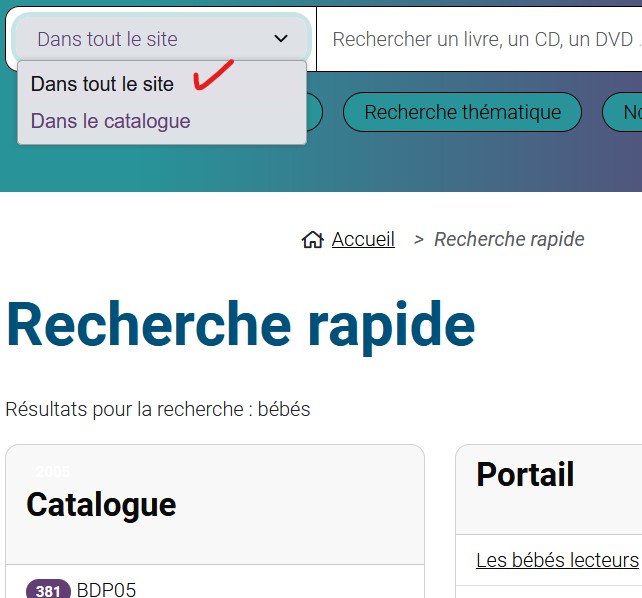The image size is (642, 598).
Task: Click the dropdown chevron arrow icon
Action: click(x=281, y=39)
